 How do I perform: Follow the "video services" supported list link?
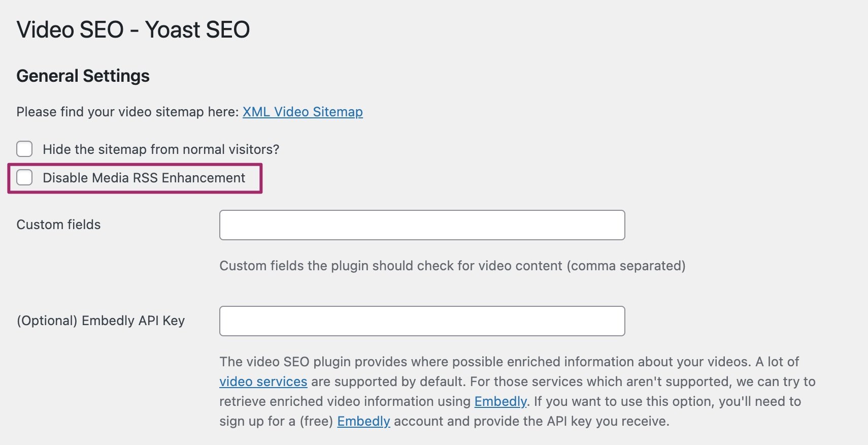click(262, 382)
